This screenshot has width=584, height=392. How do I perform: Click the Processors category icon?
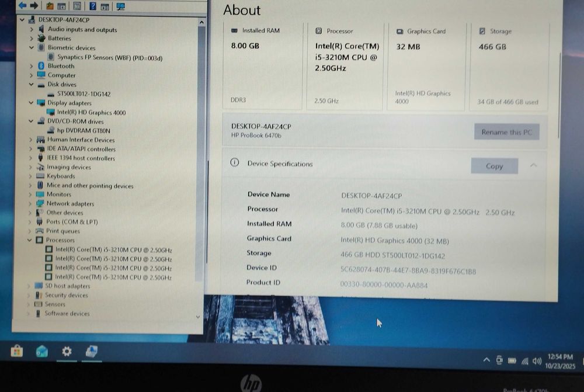(40, 240)
